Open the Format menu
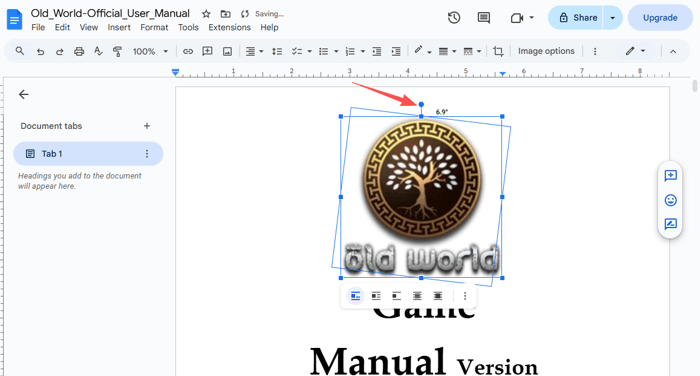This screenshot has height=376, width=700. 154,27
